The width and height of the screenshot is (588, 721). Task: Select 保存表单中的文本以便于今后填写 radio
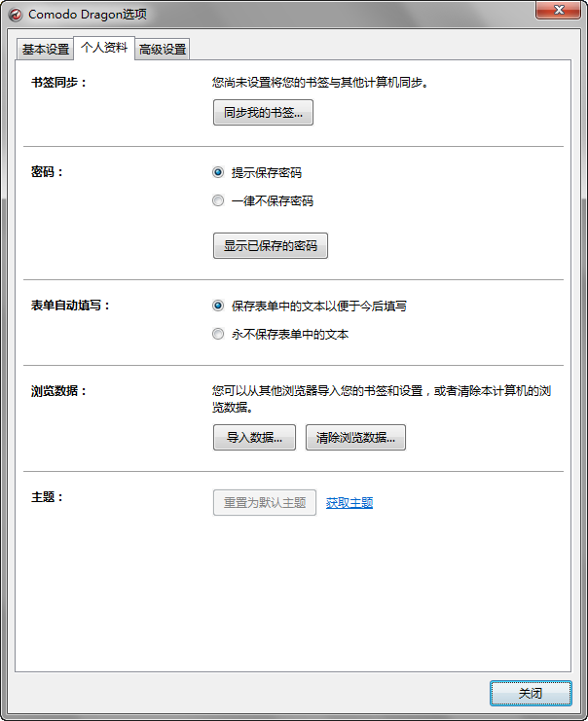(x=218, y=306)
